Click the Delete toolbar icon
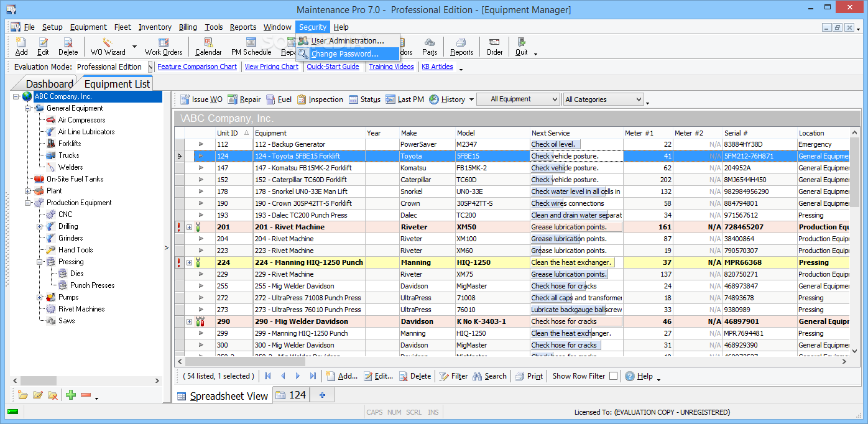The image size is (868, 424). [68, 47]
